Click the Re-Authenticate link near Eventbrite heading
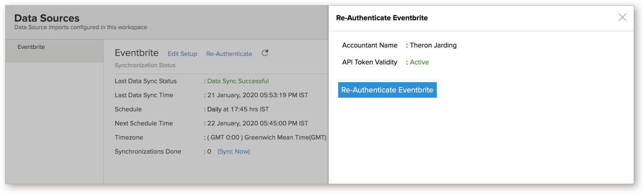 (229, 54)
